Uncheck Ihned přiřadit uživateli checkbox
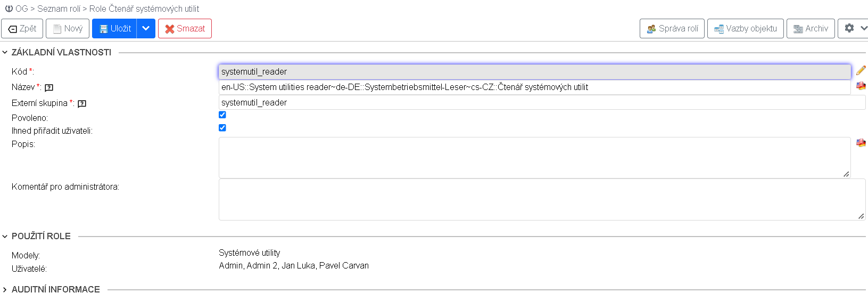The image size is (868, 301). (222, 128)
